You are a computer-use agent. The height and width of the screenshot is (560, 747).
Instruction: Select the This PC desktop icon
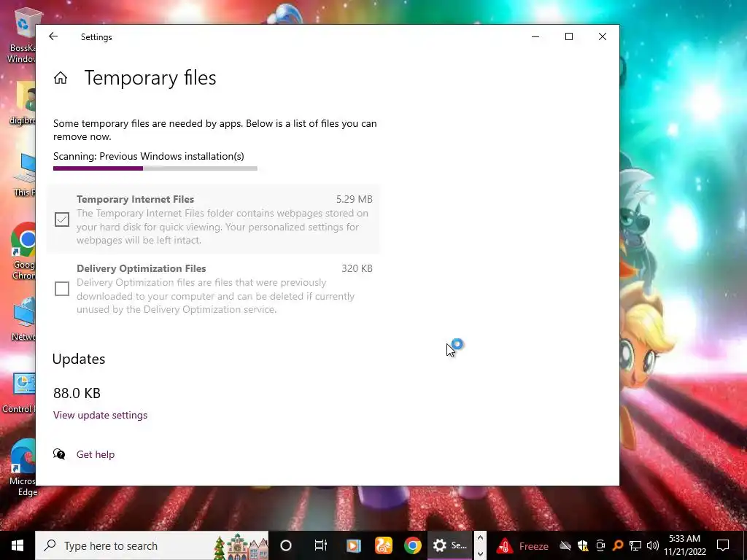pos(24,175)
